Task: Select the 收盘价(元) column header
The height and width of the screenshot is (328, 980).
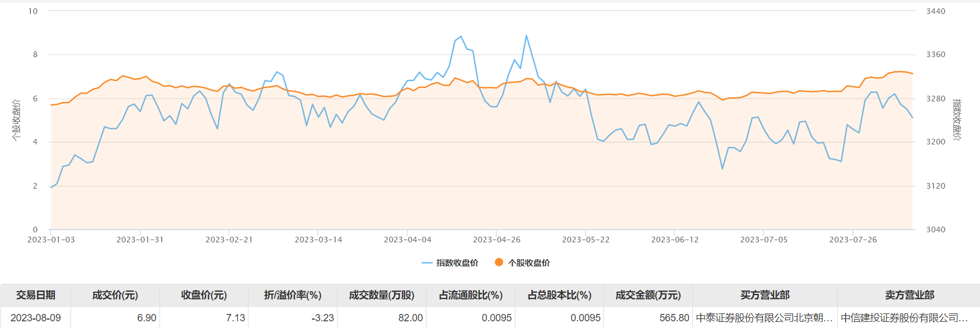Action: [x=204, y=295]
